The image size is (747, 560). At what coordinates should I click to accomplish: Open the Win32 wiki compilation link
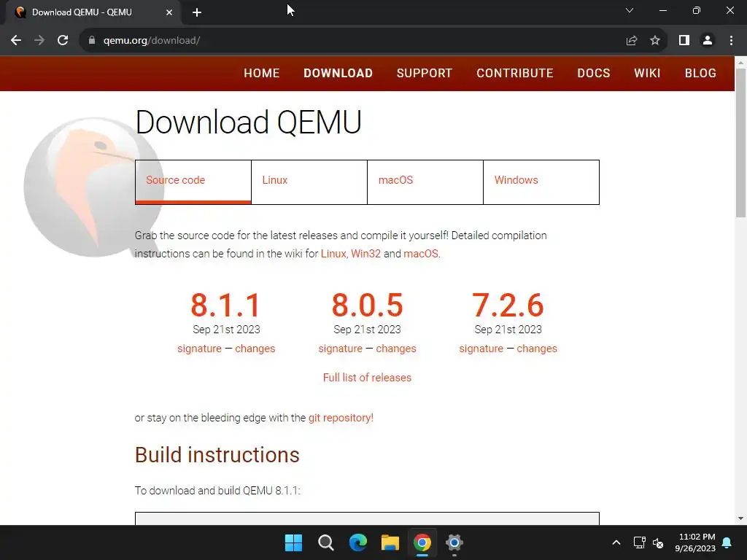click(366, 254)
